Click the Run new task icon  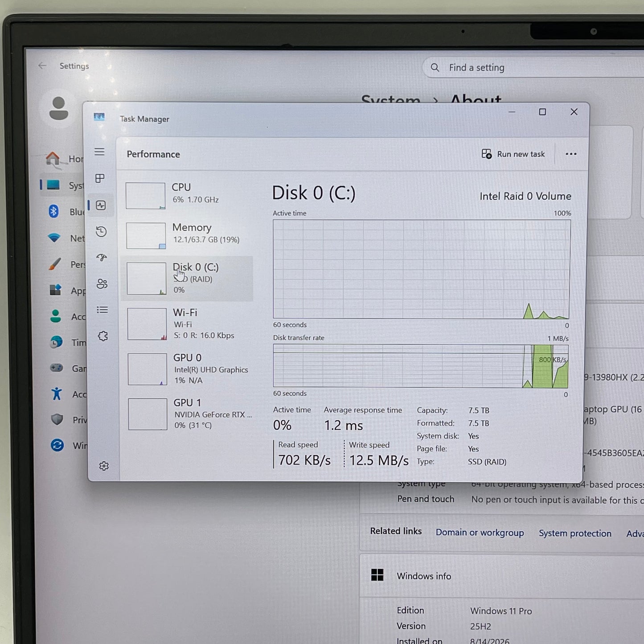(x=487, y=154)
